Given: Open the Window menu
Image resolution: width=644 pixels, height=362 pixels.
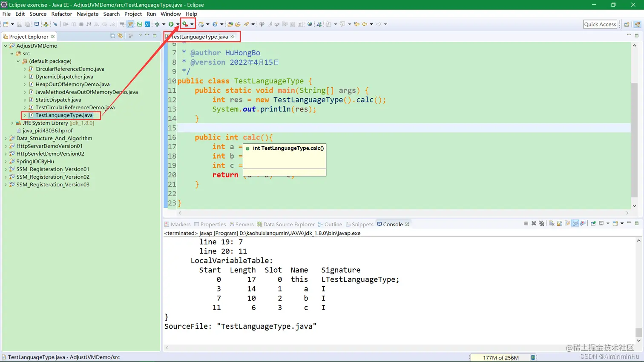Looking at the screenshot, I should tap(171, 14).
